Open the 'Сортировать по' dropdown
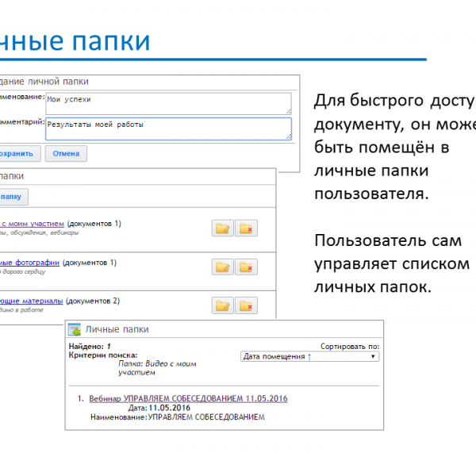 309,357
